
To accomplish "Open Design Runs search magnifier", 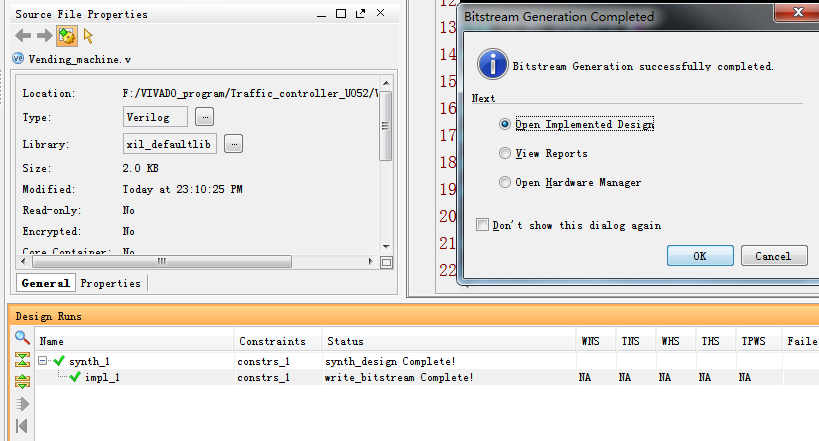I will pyautogui.click(x=22, y=337).
